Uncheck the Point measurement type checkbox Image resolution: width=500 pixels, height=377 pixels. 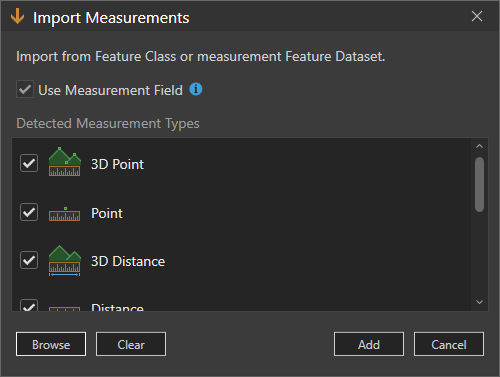click(x=29, y=212)
